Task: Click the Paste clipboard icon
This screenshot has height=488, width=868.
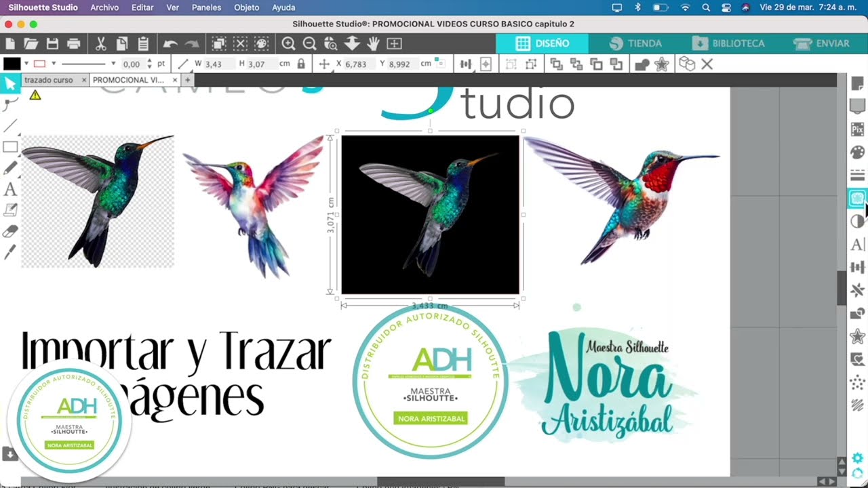Action: (x=143, y=43)
